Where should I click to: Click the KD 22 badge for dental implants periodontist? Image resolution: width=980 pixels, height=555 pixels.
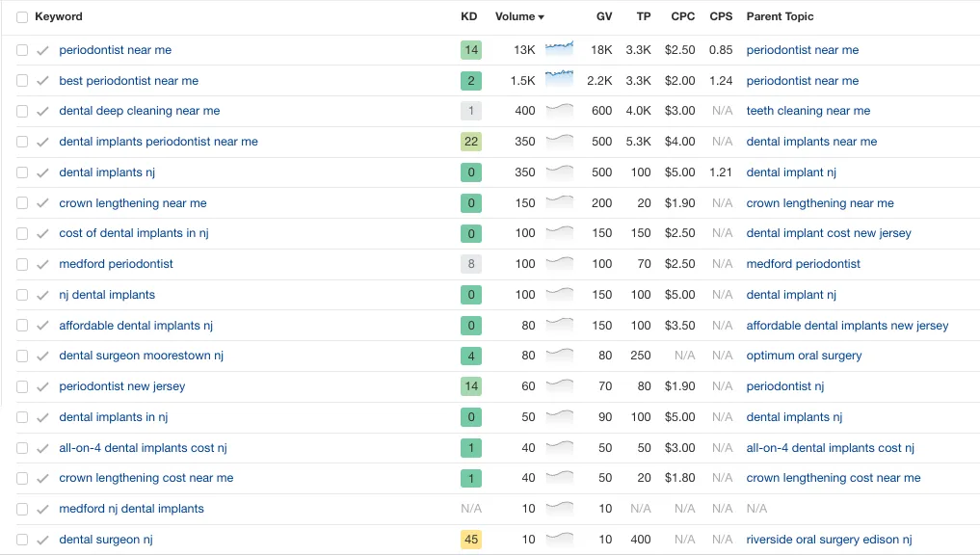(471, 142)
